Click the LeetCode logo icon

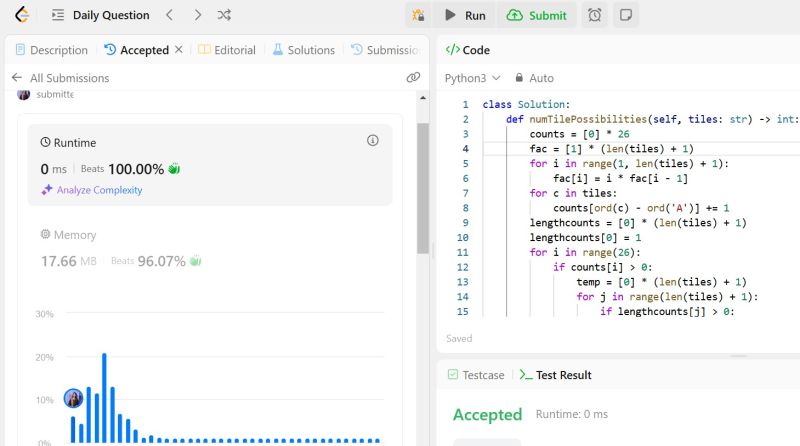coord(21,15)
